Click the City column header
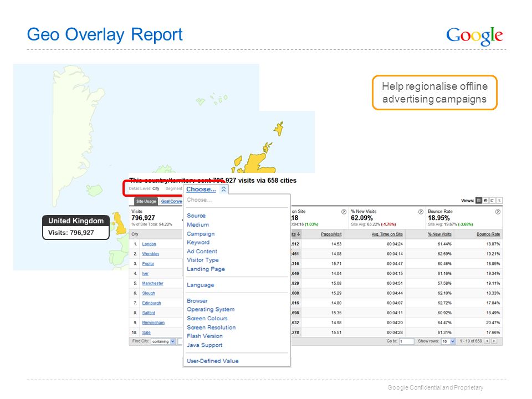This screenshot has width=532, height=399. click(135, 234)
